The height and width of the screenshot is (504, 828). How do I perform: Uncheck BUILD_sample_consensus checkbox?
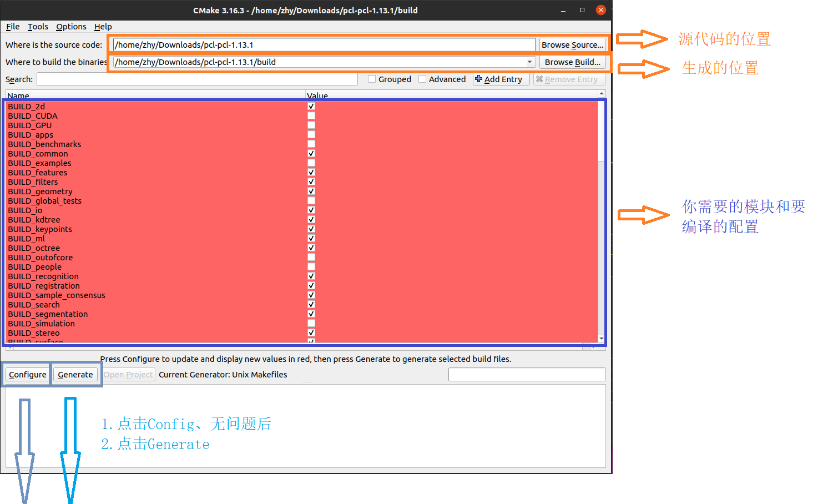[x=311, y=295]
